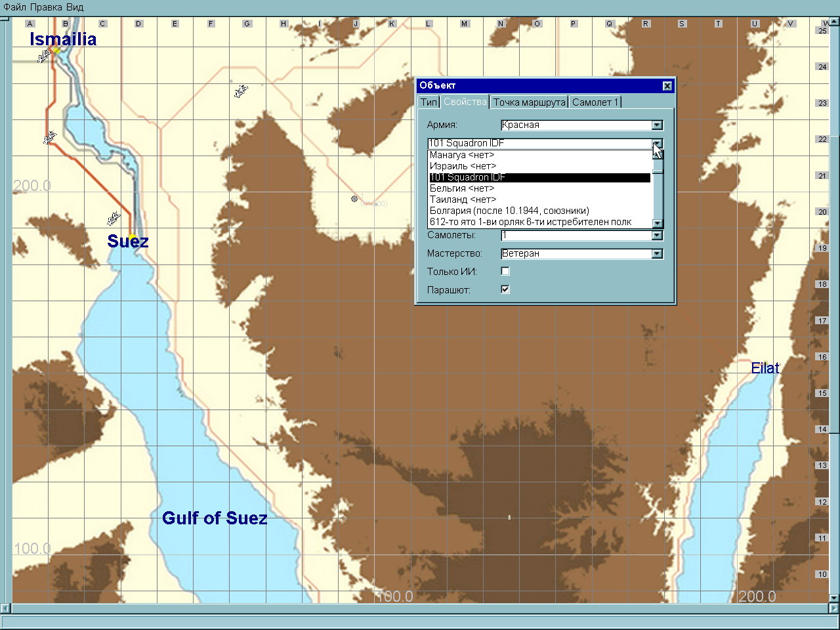Open the Правка menu
840x630 pixels.
coord(47,7)
